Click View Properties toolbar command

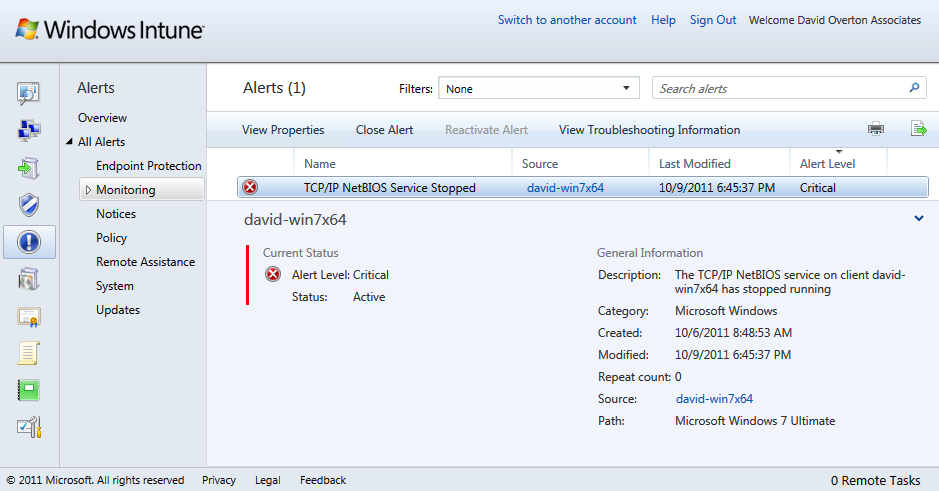pos(283,130)
